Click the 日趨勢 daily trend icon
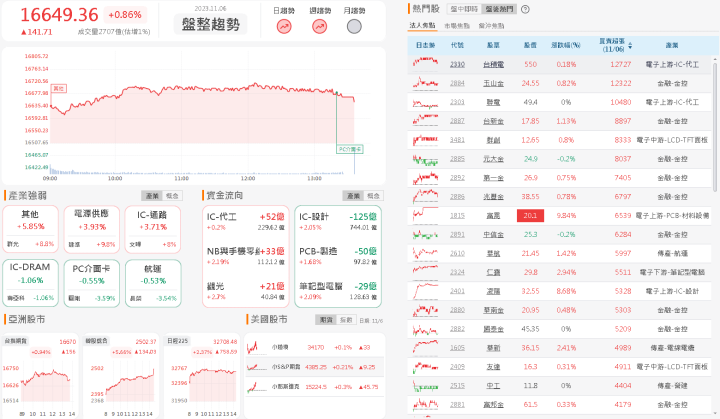Viewport: 720px width, 419px height. (284, 26)
